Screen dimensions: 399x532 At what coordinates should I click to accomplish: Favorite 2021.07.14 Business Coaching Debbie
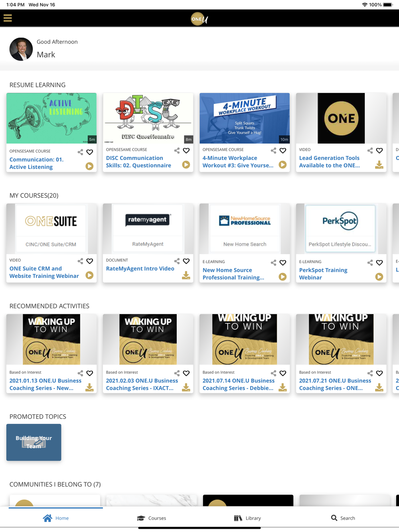point(283,373)
